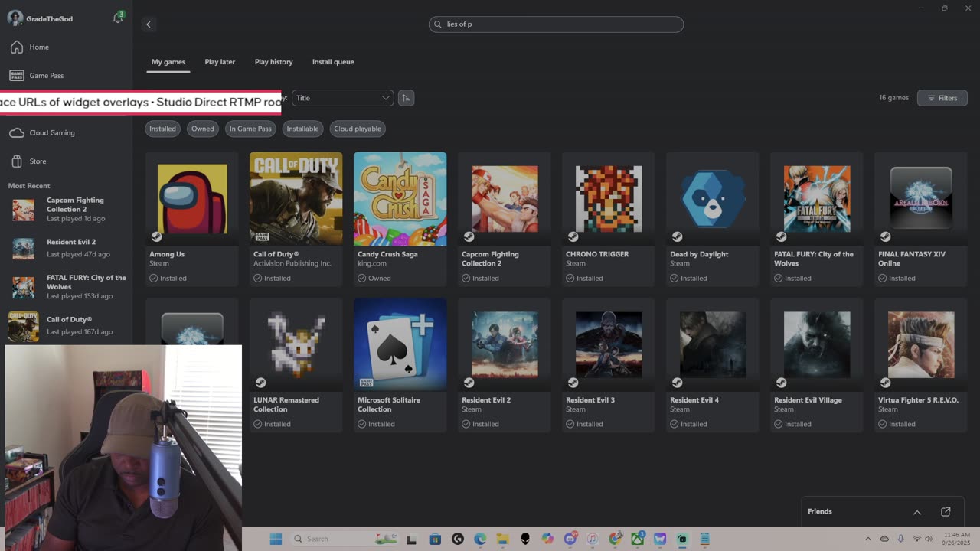
Task: Click the game search field
Action: 556,24
